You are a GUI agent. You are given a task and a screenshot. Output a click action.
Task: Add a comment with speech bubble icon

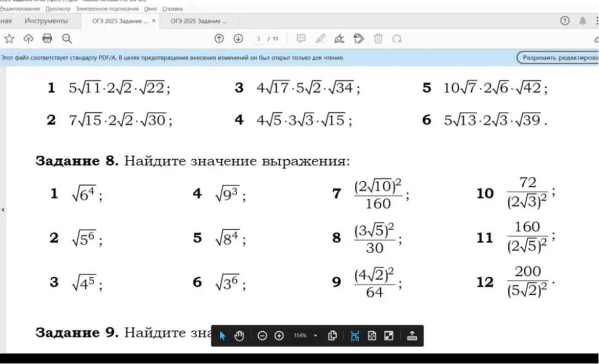[301, 38]
